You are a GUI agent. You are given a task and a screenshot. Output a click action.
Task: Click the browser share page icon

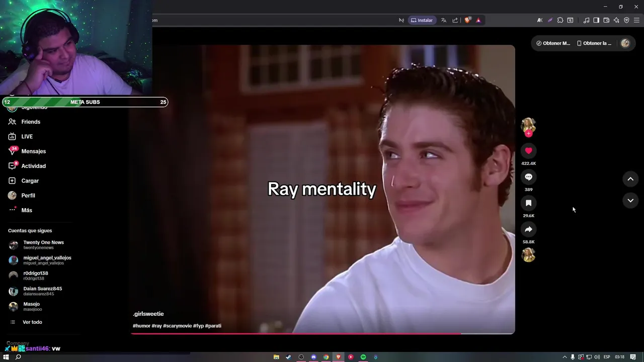pyautogui.click(x=455, y=20)
